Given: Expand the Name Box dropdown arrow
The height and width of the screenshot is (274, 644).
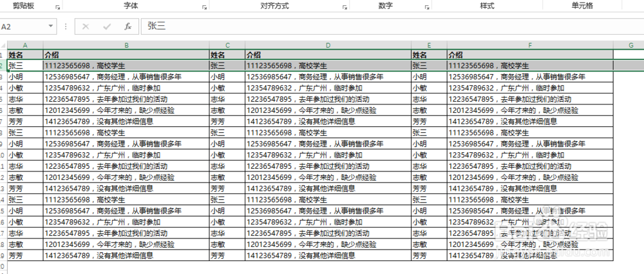Looking at the screenshot, I should (x=50, y=26).
